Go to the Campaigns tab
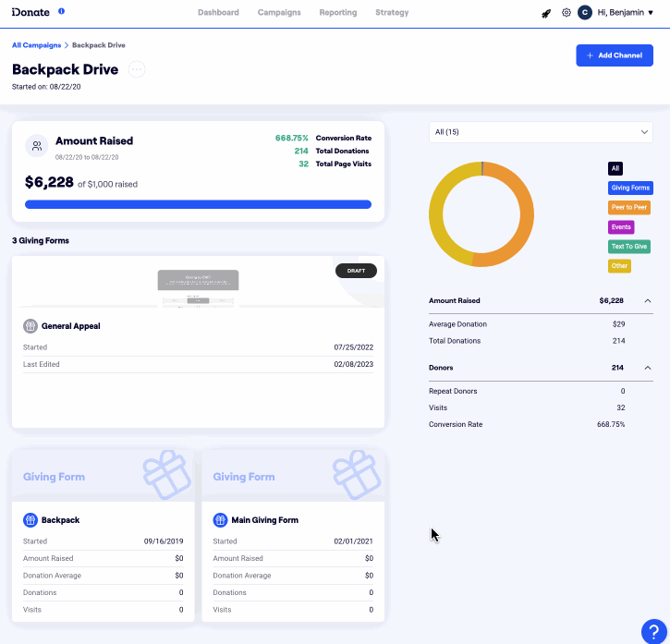 pos(279,13)
